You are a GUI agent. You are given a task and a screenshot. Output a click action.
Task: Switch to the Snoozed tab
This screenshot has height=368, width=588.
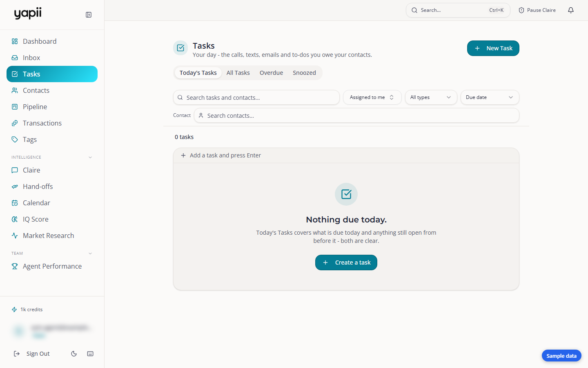[304, 73]
